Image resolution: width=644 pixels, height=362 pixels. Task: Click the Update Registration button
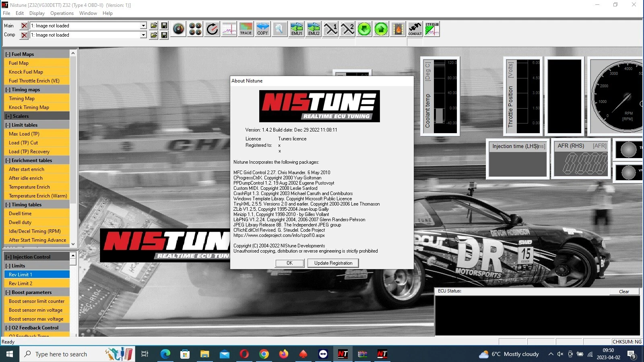[333, 263]
